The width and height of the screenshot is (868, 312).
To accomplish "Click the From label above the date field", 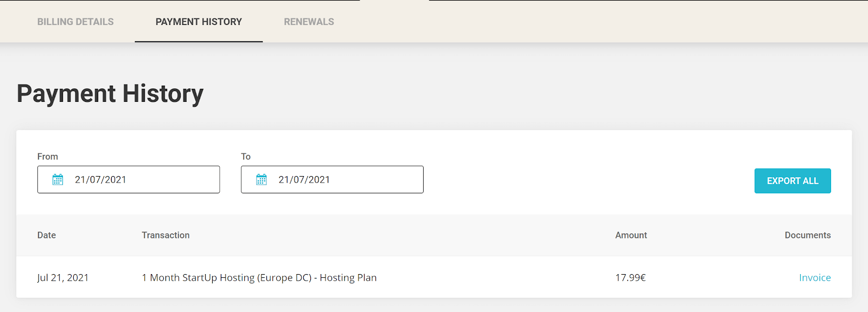I will pos(48,157).
